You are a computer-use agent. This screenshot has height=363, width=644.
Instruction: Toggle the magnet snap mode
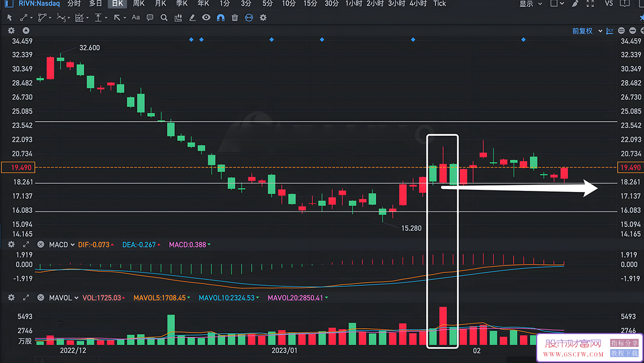[221, 18]
